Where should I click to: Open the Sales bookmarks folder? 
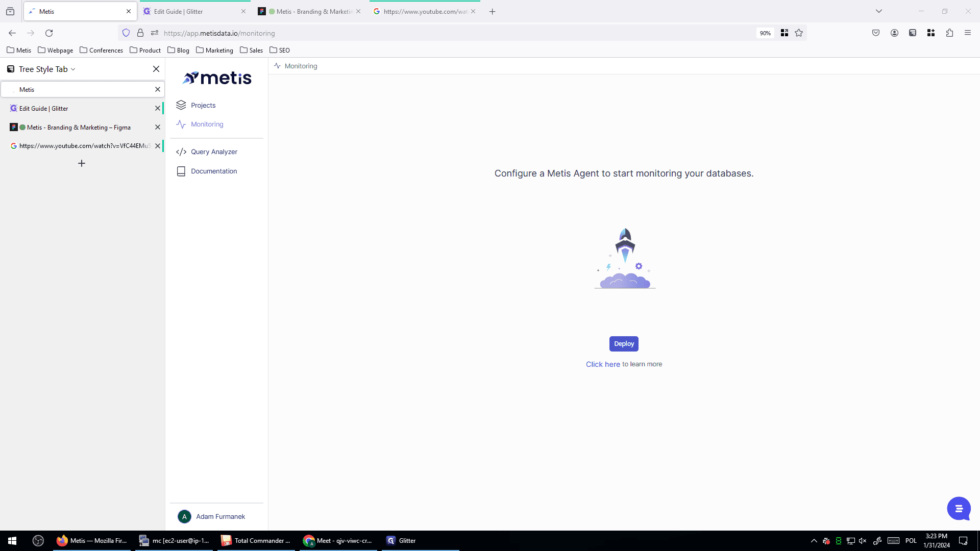(251, 51)
